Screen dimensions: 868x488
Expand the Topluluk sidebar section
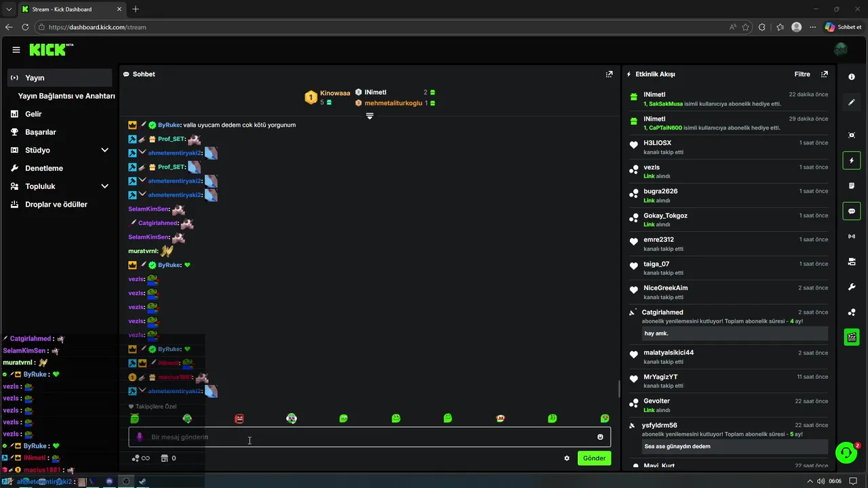click(104, 186)
